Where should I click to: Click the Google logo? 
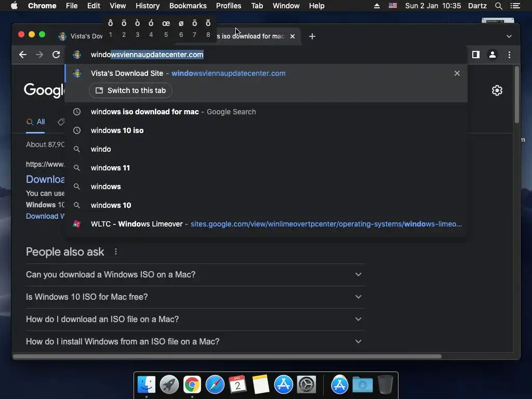pos(44,90)
